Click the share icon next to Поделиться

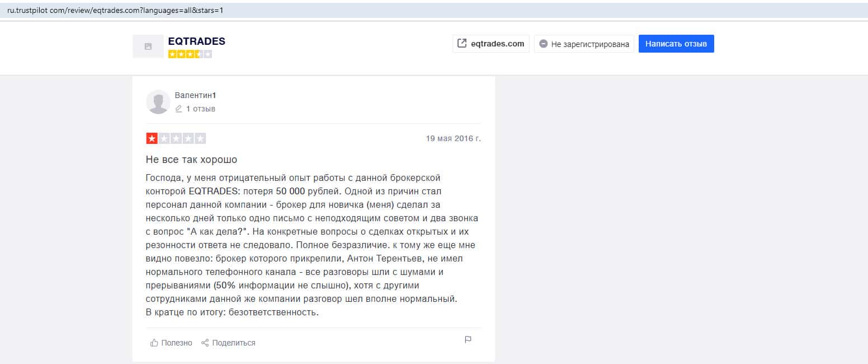click(205, 343)
